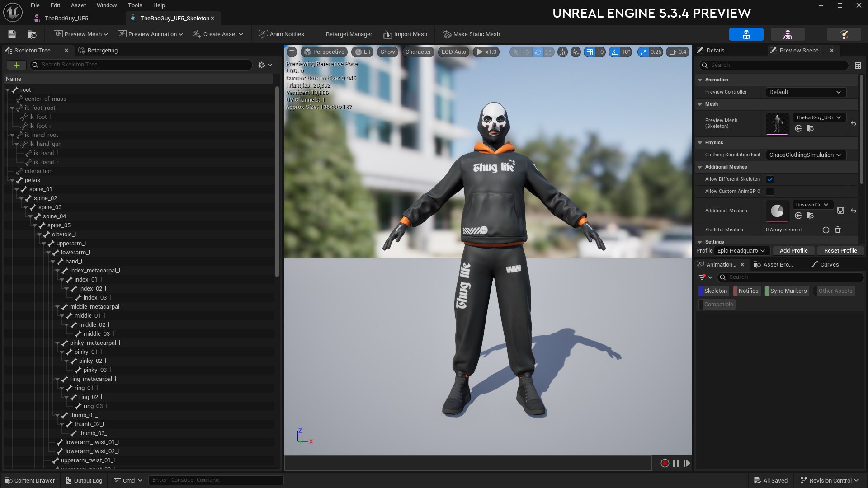This screenshot has width=868, height=488.
Task: Browse to asset in Content Browser toolbar icon
Action: pos(32,34)
